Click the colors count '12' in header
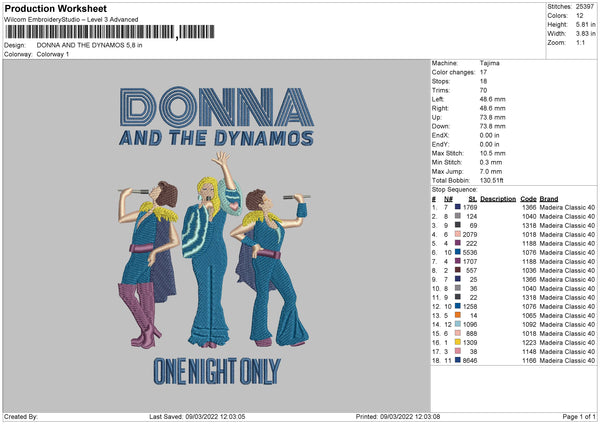Image resolution: width=600 pixels, height=424 pixels. pyautogui.click(x=580, y=16)
